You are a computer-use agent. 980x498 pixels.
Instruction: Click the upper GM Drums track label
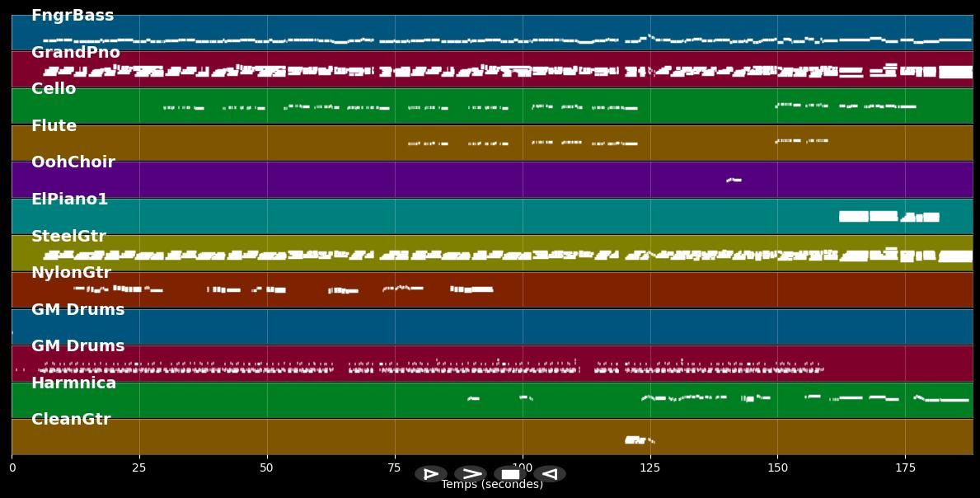78,310
